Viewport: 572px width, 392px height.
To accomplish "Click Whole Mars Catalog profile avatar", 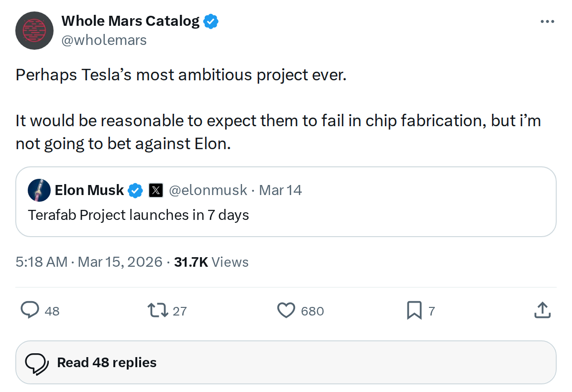I will pyautogui.click(x=33, y=31).
